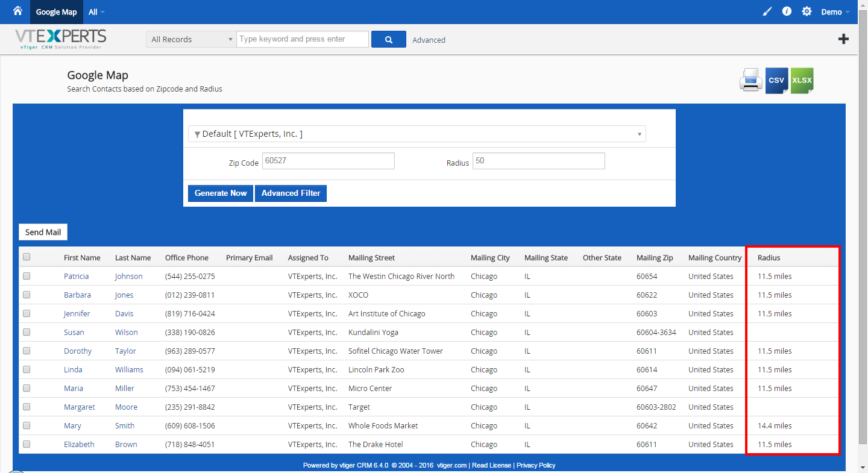Select the Lincoln Park Zoo cell
Screen dimensions: 868x473
[376, 369]
